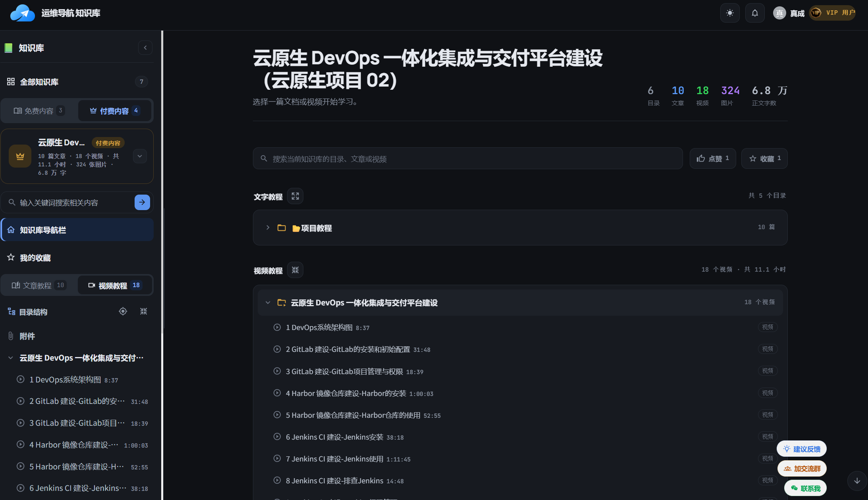Click main video folder icon
This screenshot has height=500, width=868.
(x=282, y=303)
